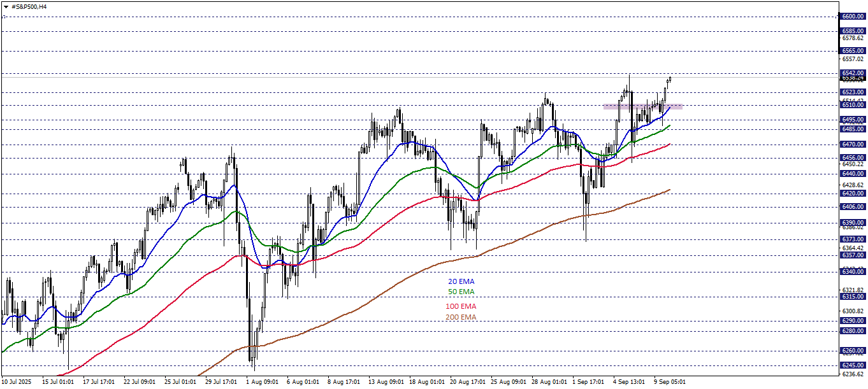The width and height of the screenshot is (868, 389).
Task: Select the 6485.00 price level label
Action: point(853,129)
